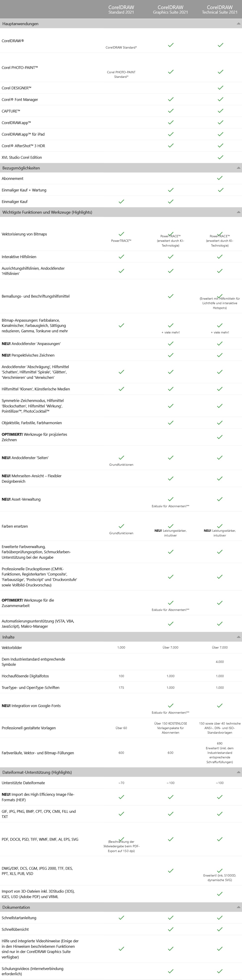Click the Standard checkmark for Interaktive Hilfslinien
Screen dimensions: 242x980
121,257
